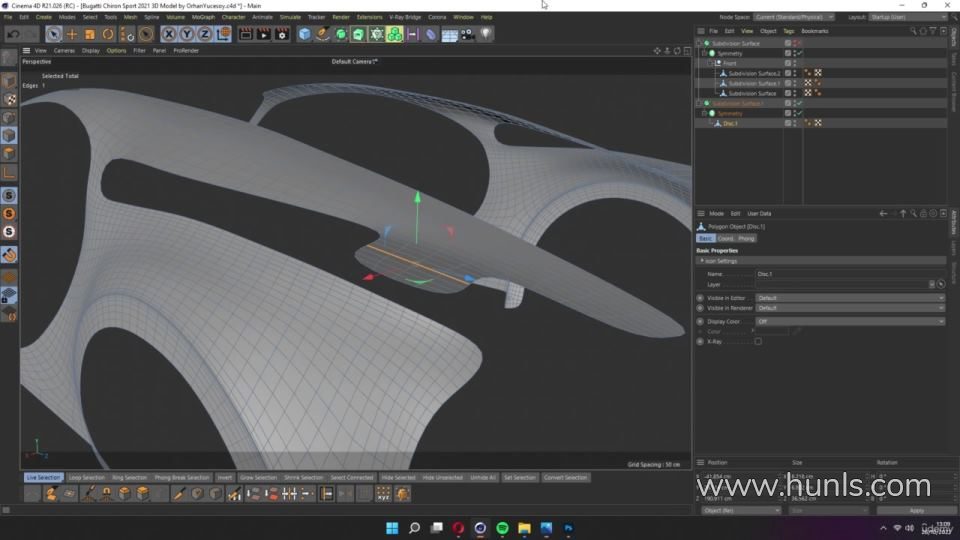Add a Camera object

click(468, 34)
